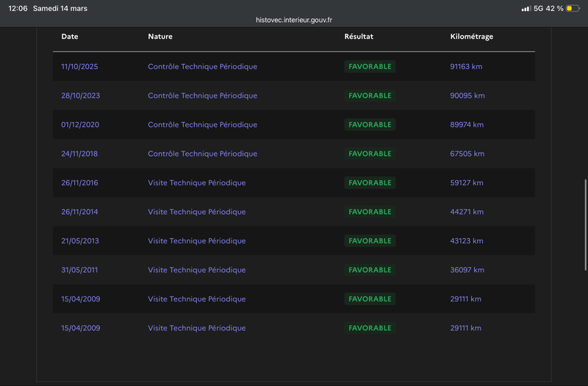The height and width of the screenshot is (386, 588).
Task: Click the 31/05/2011 date entry
Action: click(79, 270)
